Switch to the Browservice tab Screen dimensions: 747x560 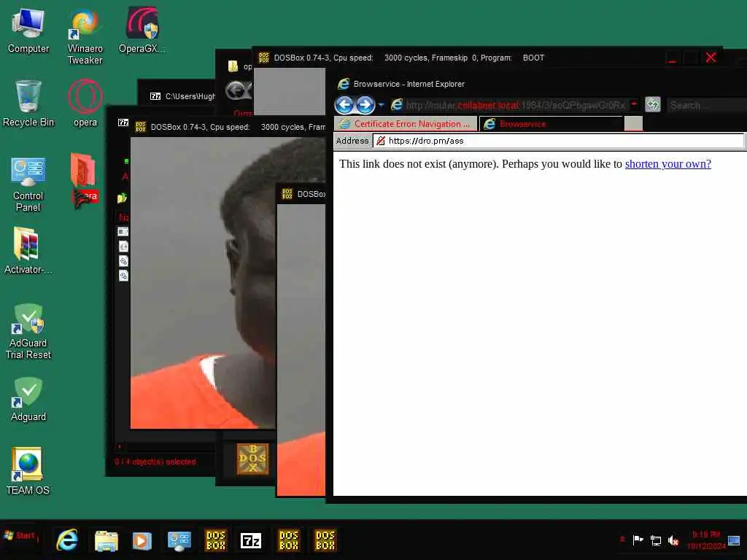(551, 124)
